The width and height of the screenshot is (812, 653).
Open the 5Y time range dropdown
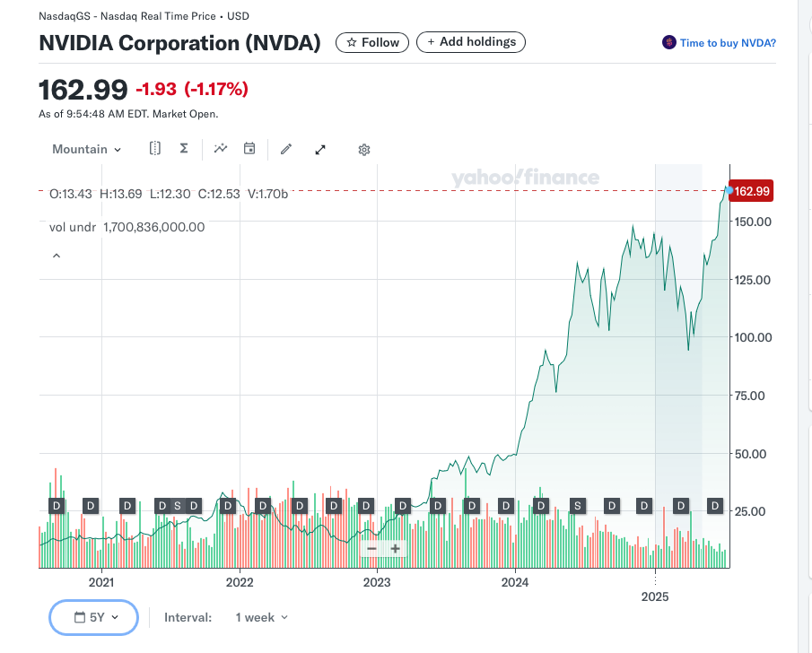tap(94, 617)
